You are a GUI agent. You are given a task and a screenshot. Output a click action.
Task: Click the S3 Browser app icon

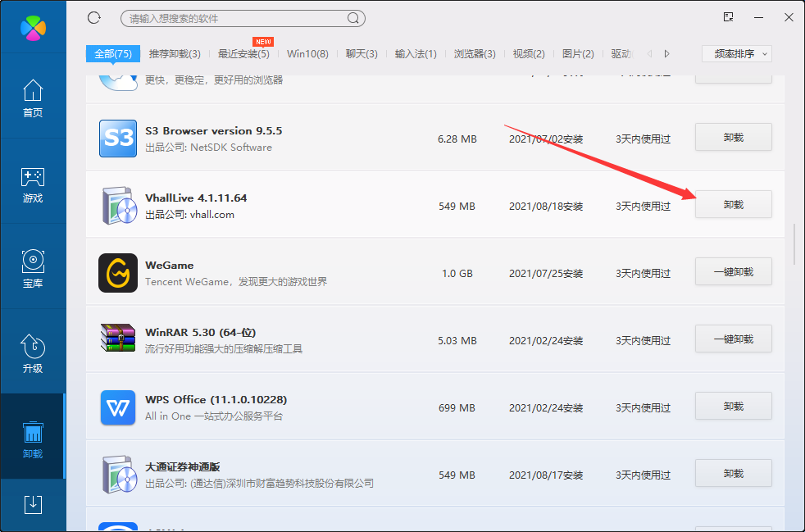pyautogui.click(x=118, y=139)
